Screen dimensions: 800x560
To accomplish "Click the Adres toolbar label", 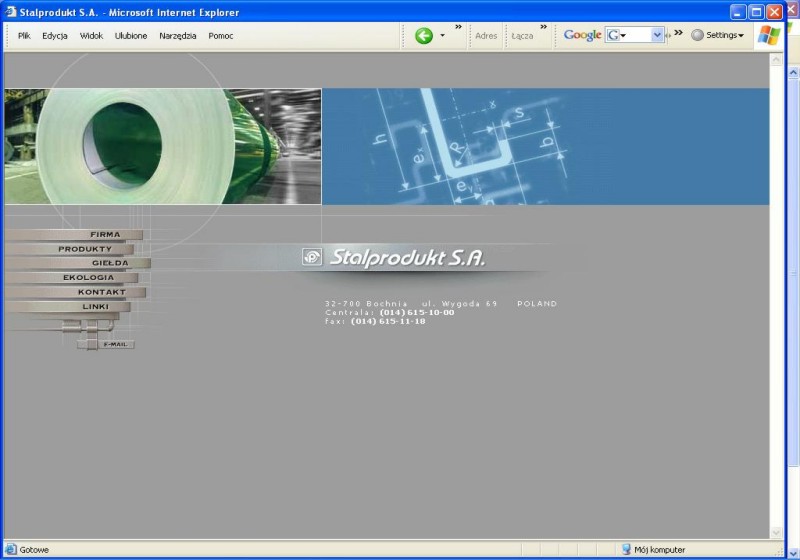I will [486, 36].
